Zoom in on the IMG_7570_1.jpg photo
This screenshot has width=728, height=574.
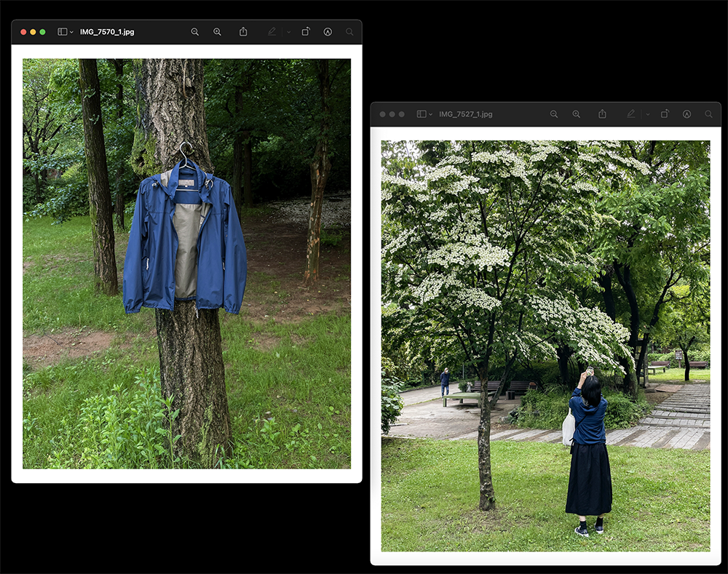pyautogui.click(x=217, y=32)
